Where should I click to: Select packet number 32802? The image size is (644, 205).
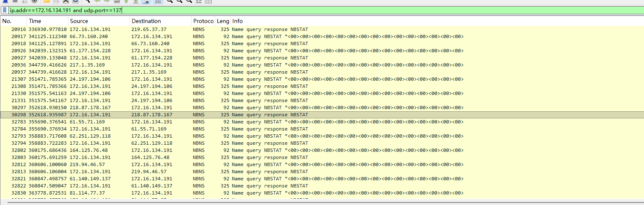point(18,150)
